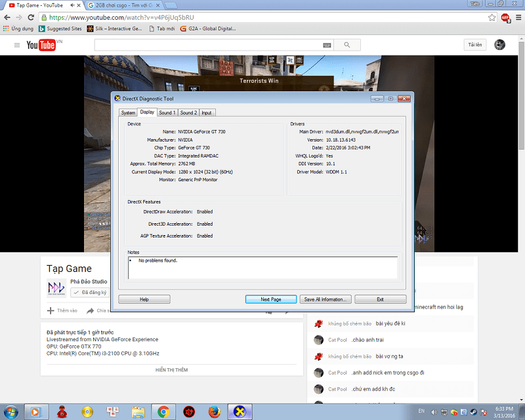Select the System tab in DirectX Diagnostic Tool

tap(128, 112)
